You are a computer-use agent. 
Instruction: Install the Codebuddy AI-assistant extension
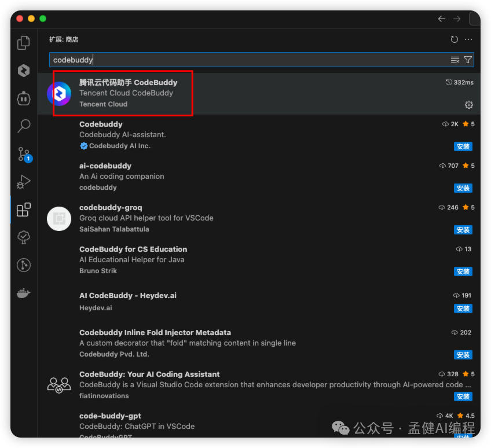pyautogui.click(x=463, y=146)
